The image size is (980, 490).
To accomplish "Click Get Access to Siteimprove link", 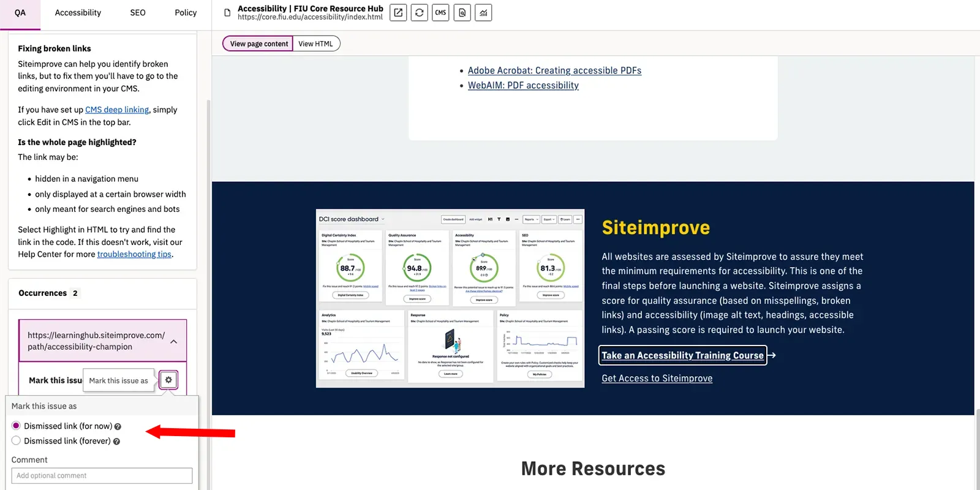I will [657, 379].
